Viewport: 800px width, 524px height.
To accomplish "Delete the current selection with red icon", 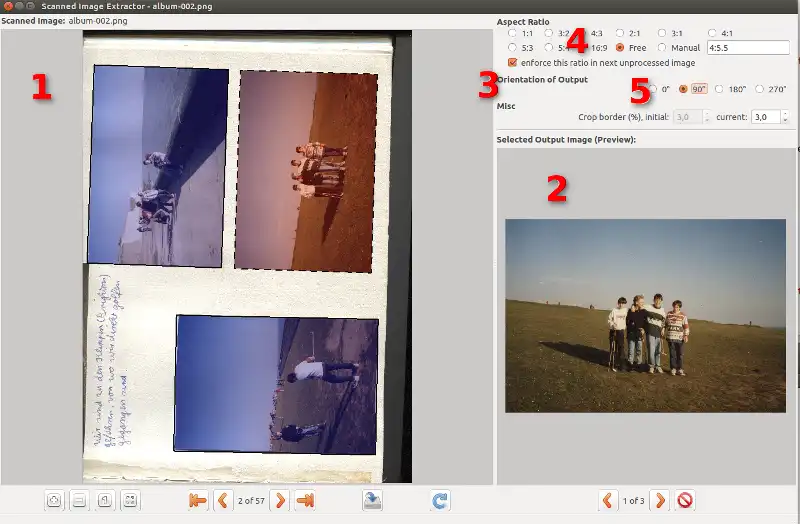I will pyautogui.click(x=685, y=501).
